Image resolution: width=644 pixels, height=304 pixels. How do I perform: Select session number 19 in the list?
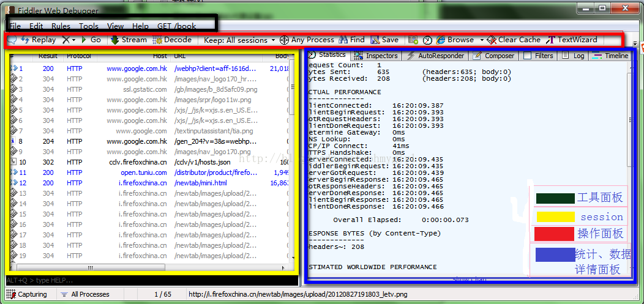tap(23, 256)
